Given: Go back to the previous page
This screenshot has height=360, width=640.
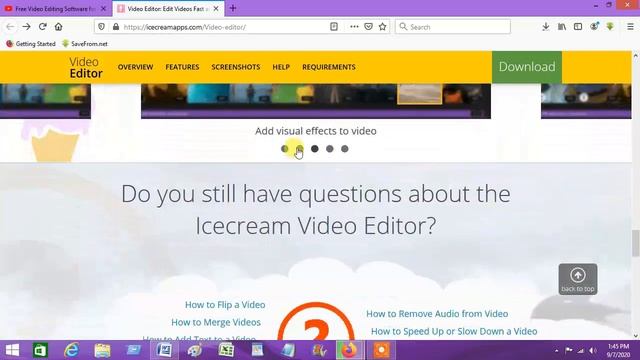Looking at the screenshot, I should [x=10, y=27].
